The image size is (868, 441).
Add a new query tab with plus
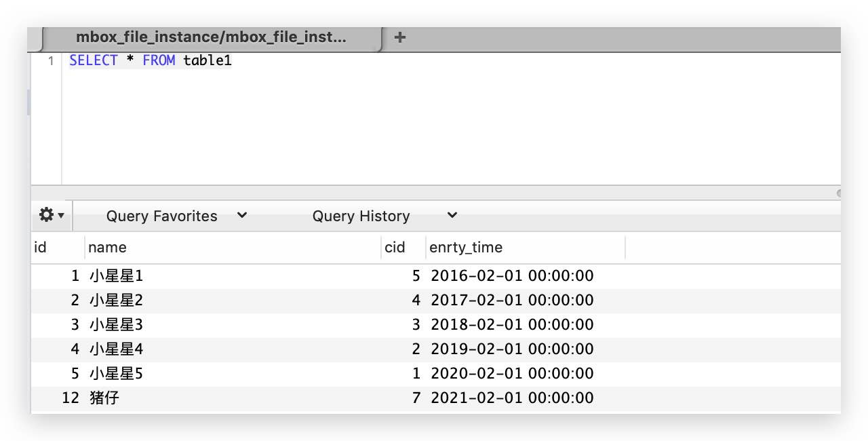click(400, 38)
